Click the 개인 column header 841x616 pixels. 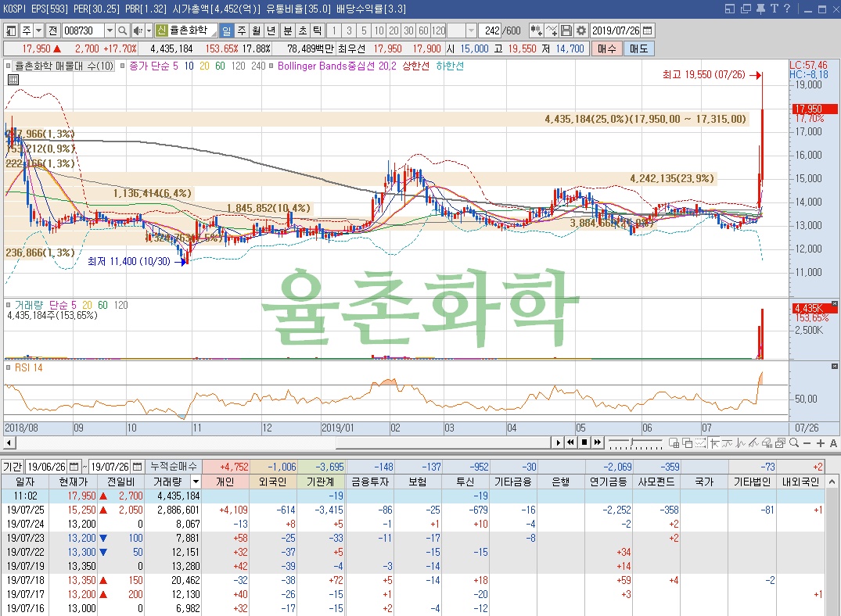pyautogui.click(x=225, y=482)
